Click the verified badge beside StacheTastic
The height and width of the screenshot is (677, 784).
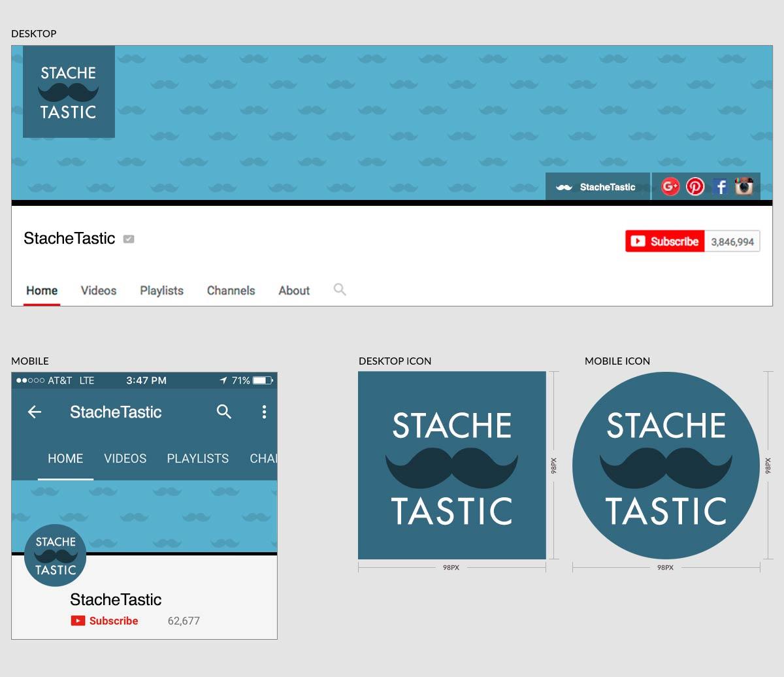pos(129,239)
